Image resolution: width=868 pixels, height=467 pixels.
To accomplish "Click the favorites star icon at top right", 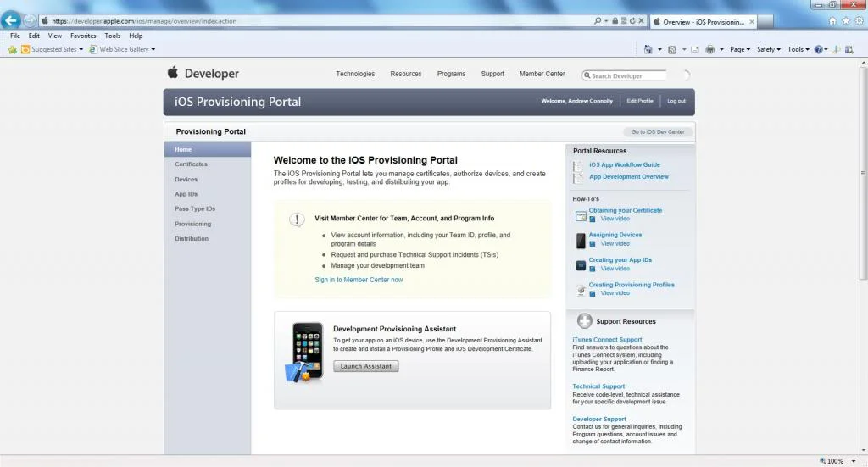I will [845, 21].
